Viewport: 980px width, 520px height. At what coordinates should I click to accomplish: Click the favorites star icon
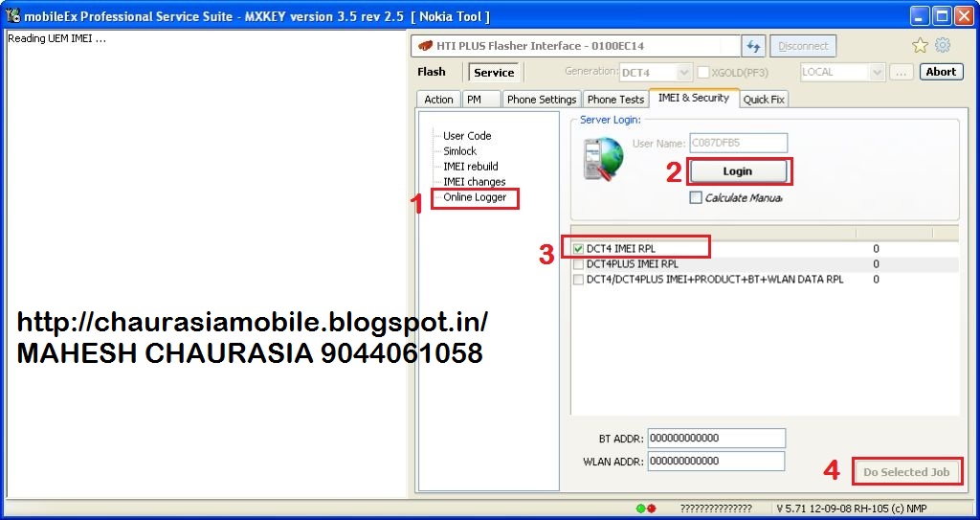click(920, 45)
